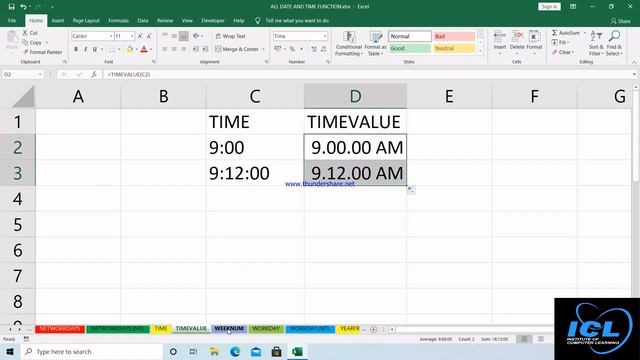Toggle Middle Align
Image resolution: width=640 pixels, height=360 pixels.
174,36
